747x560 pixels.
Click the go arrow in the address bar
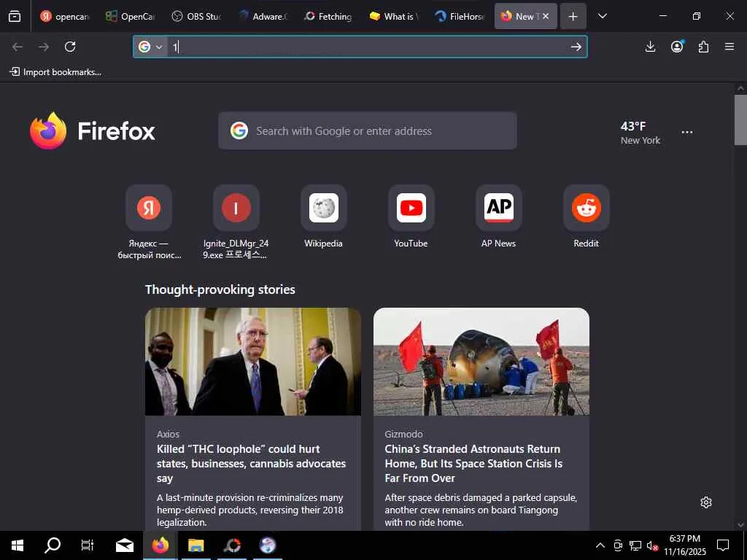(x=576, y=47)
